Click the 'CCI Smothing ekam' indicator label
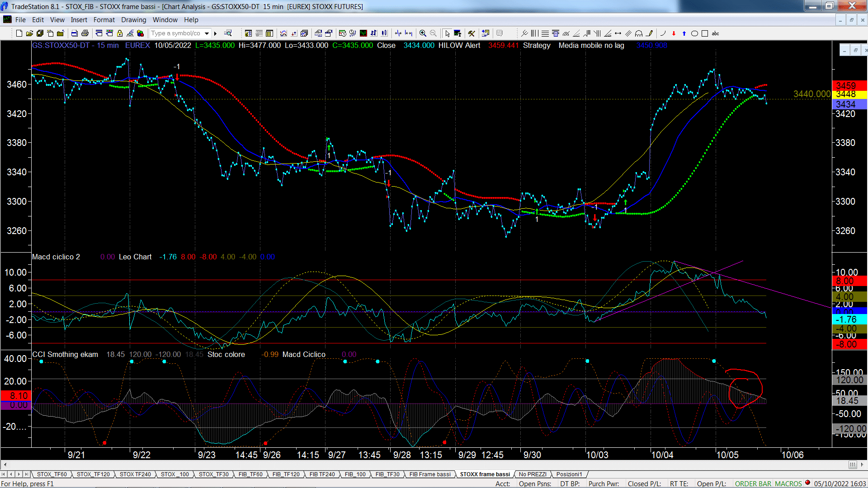 click(65, 354)
